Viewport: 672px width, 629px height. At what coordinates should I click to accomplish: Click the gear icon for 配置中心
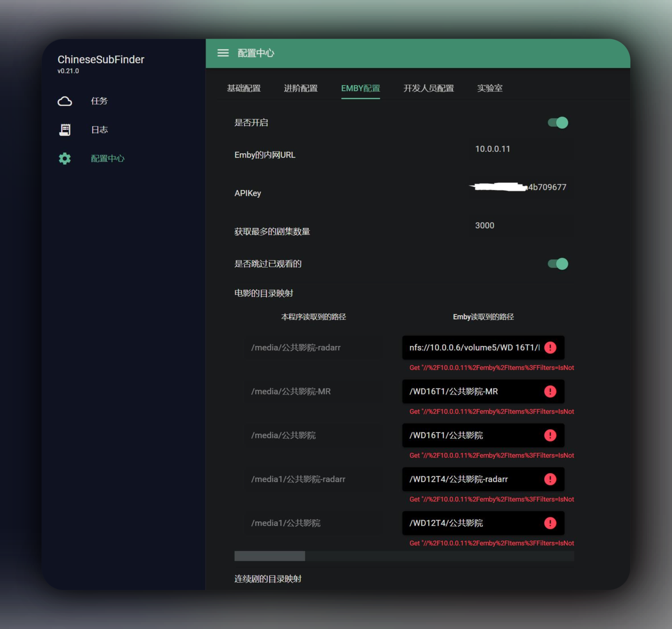(65, 158)
